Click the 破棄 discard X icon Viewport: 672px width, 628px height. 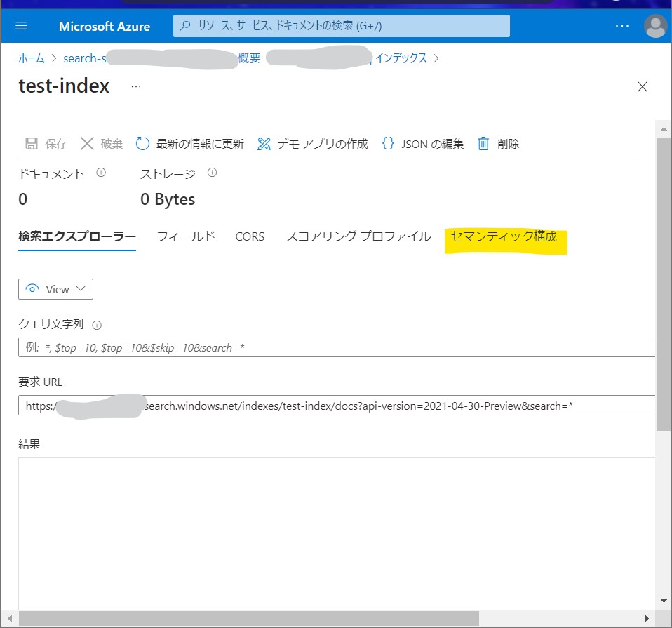[x=87, y=144]
